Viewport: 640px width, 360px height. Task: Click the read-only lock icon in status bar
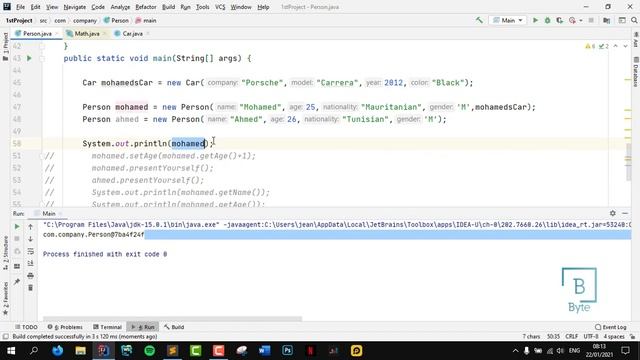(x=632, y=336)
